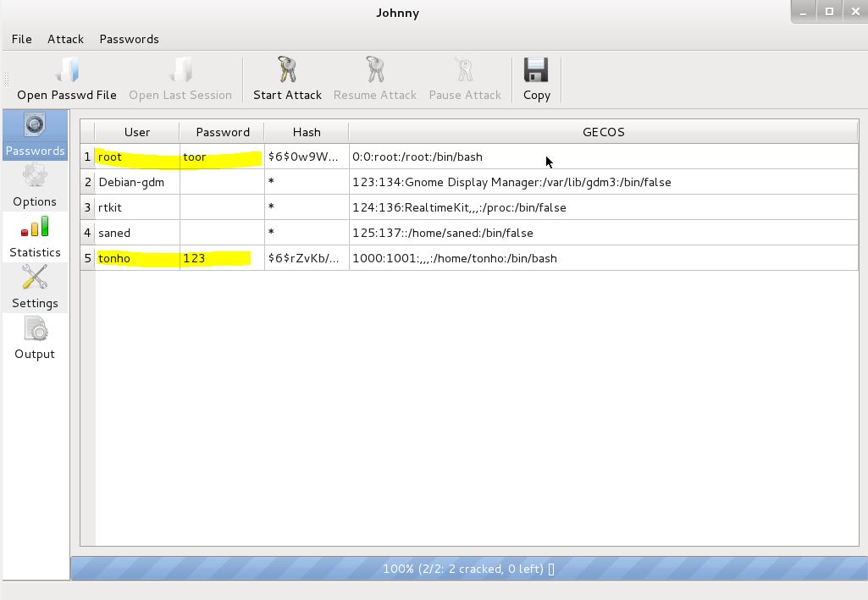Select the cracked password 'toor' cell
Image resolution: width=868 pixels, height=600 pixels.
pyautogui.click(x=222, y=157)
